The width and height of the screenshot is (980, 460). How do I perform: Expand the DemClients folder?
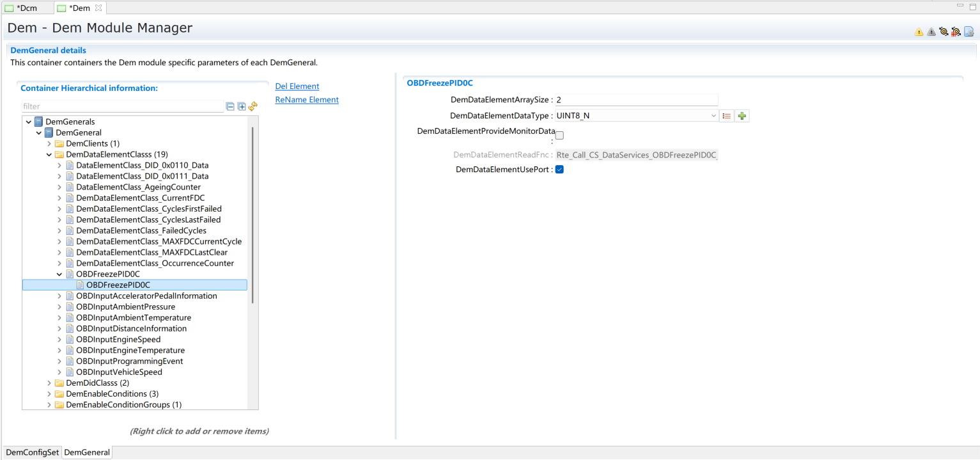[49, 143]
